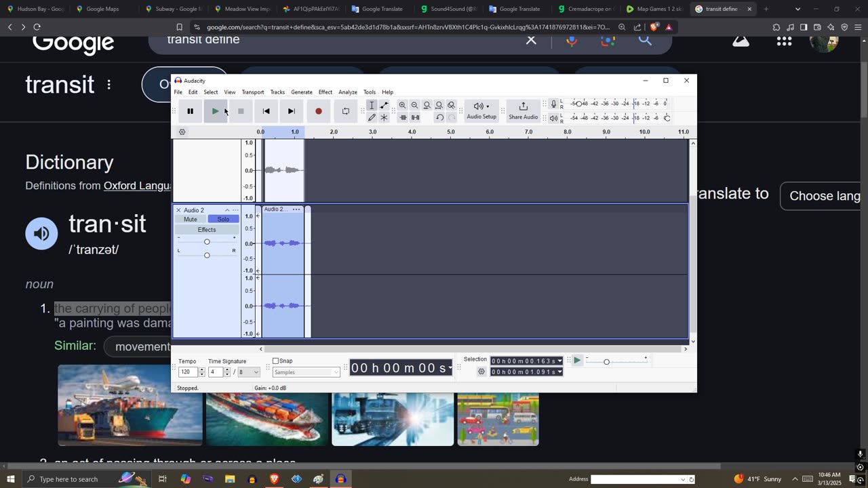
Task: Select the Draw (pencil) tool
Action: [372, 117]
